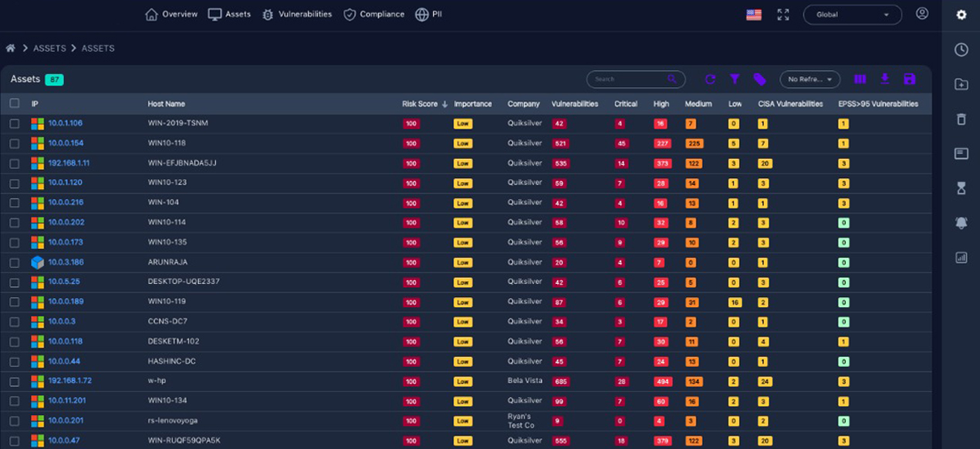Open asset link 192.168.1.11

[x=69, y=163]
